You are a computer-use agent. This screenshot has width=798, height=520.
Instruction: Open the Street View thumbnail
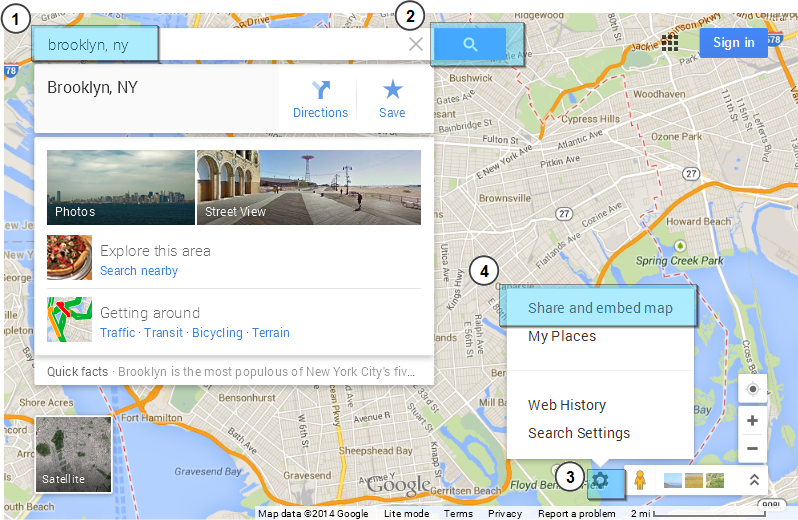(x=309, y=187)
